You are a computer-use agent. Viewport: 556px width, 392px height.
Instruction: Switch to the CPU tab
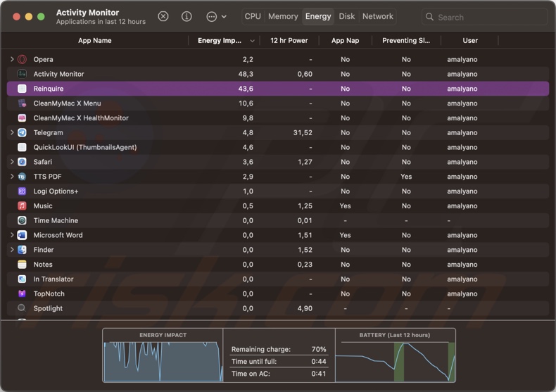pyautogui.click(x=253, y=16)
